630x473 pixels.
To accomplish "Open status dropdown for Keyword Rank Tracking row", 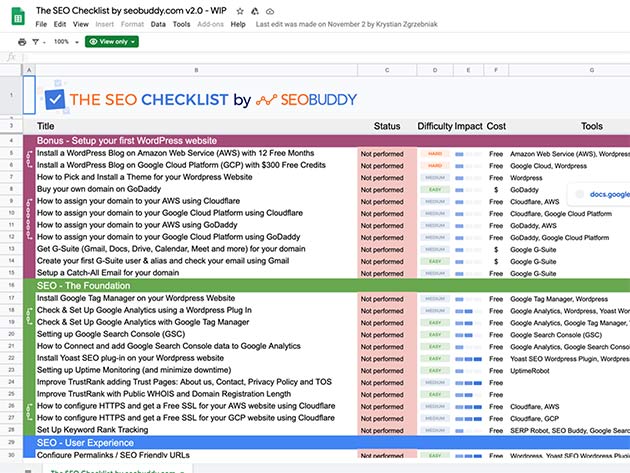I will (387, 430).
